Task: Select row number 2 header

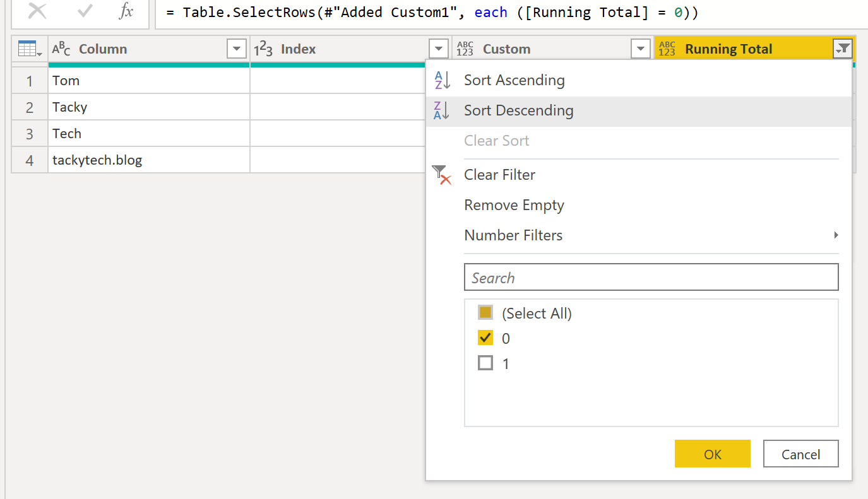Action: click(x=30, y=107)
